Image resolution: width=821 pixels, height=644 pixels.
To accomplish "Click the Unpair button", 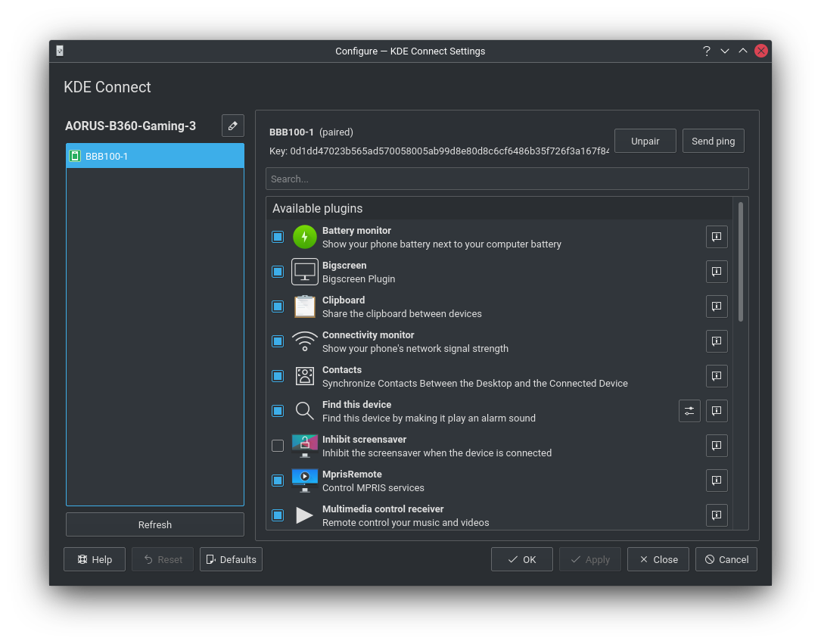I will coord(645,142).
